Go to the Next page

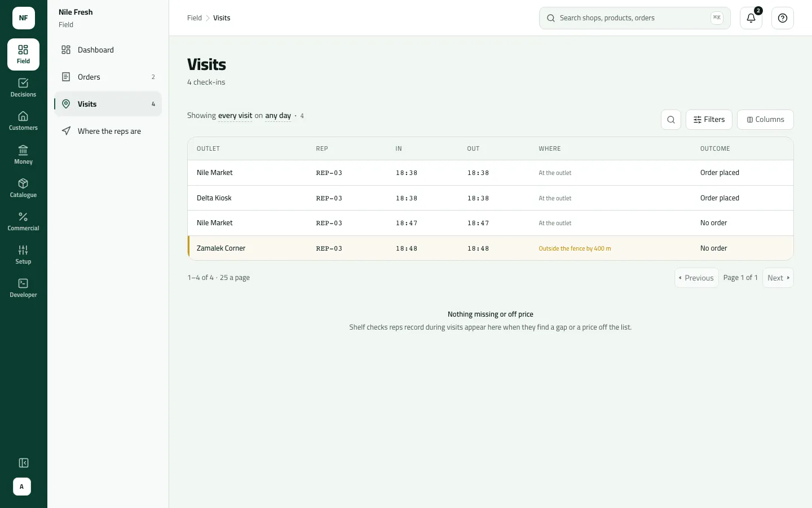778,278
